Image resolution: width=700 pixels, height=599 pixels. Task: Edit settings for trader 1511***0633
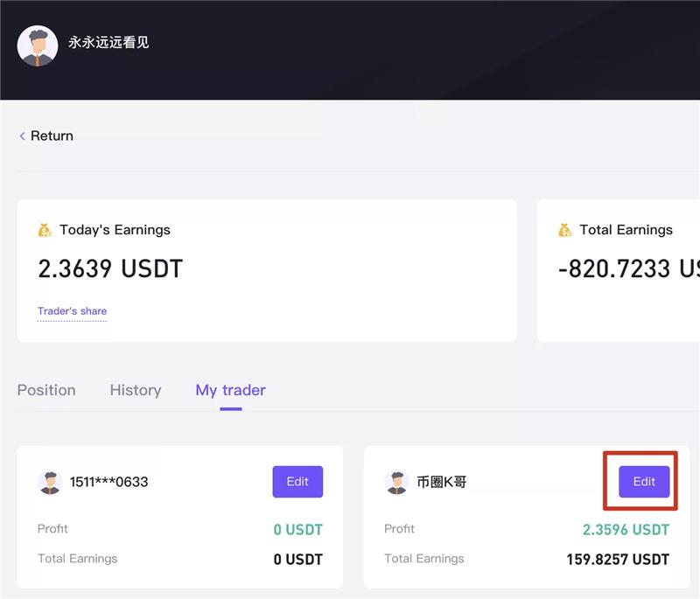tap(297, 482)
